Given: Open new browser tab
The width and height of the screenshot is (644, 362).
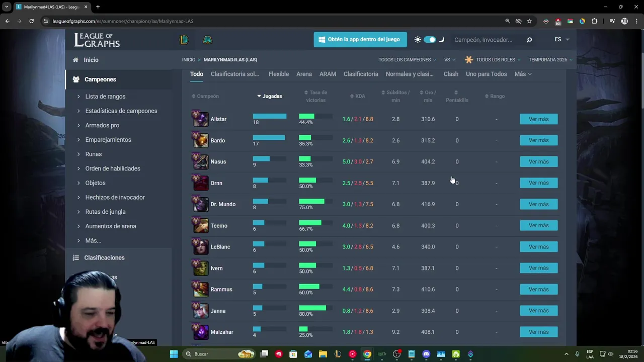Looking at the screenshot, I should tap(98, 7).
